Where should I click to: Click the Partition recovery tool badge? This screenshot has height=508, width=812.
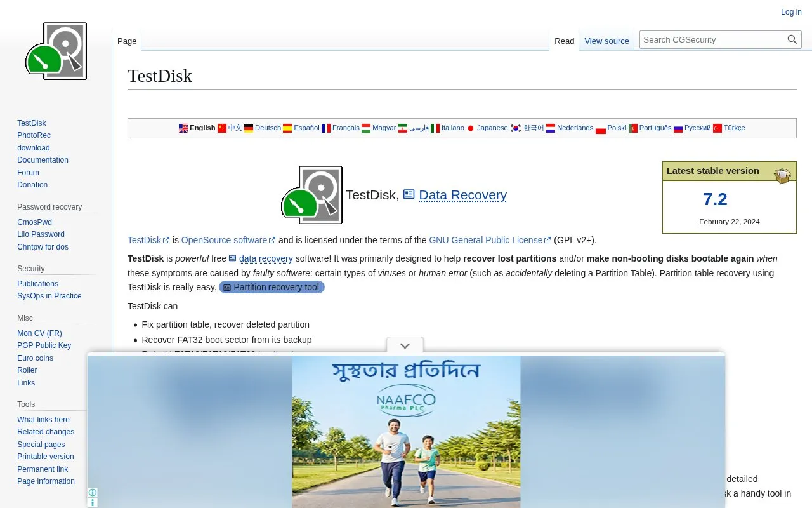click(272, 287)
